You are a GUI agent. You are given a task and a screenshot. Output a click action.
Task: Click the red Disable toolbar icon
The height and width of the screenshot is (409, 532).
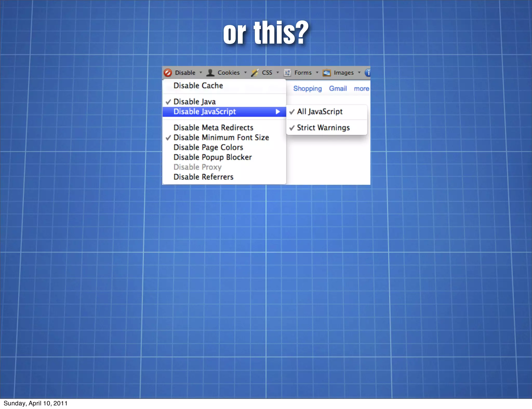point(168,73)
